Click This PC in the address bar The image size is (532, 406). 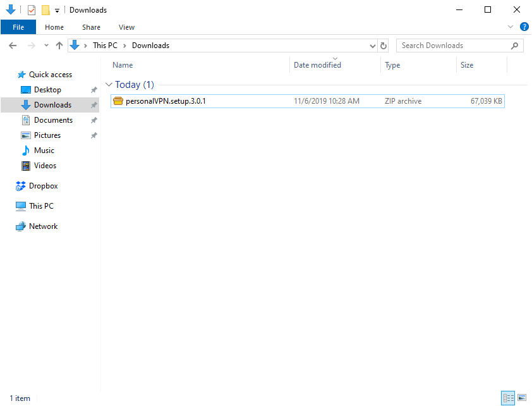105,46
